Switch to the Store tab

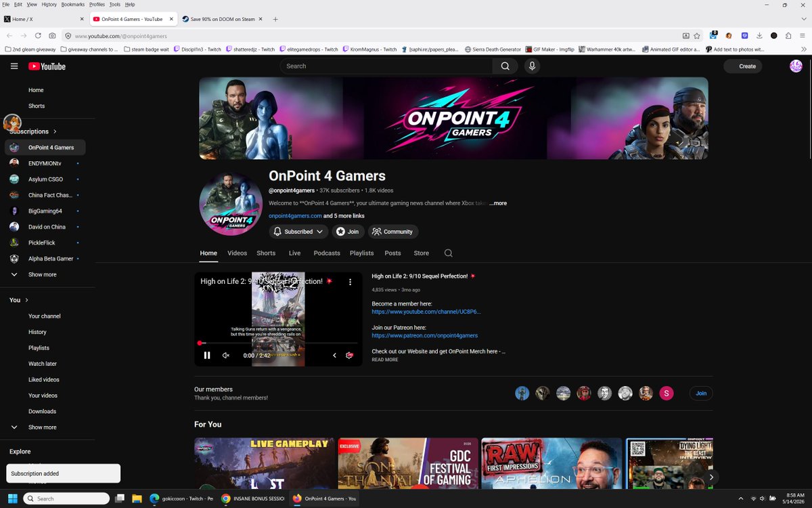click(421, 253)
